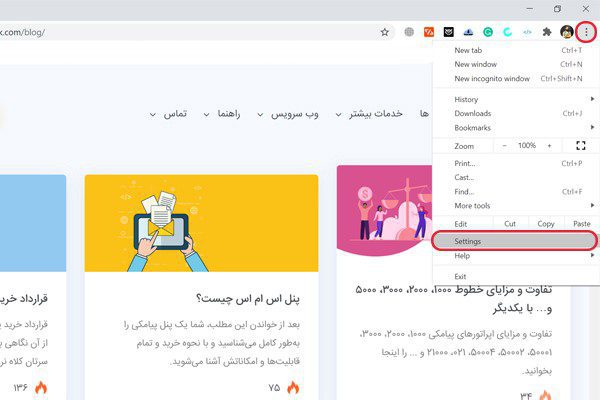Select New tab from the menu

coord(516,50)
